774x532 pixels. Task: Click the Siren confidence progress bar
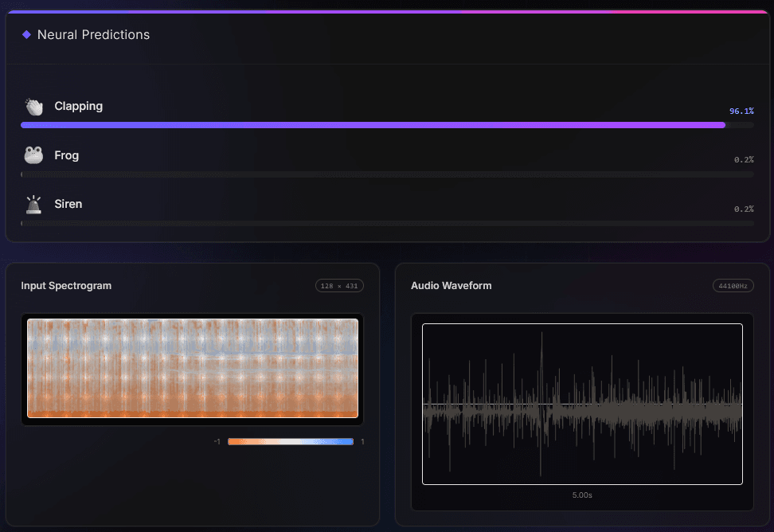tap(387, 224)
